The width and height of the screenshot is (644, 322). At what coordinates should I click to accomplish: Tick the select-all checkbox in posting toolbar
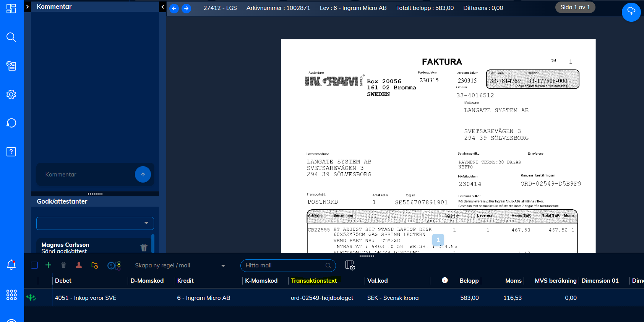pyautogui.click(x=34, y=265)
